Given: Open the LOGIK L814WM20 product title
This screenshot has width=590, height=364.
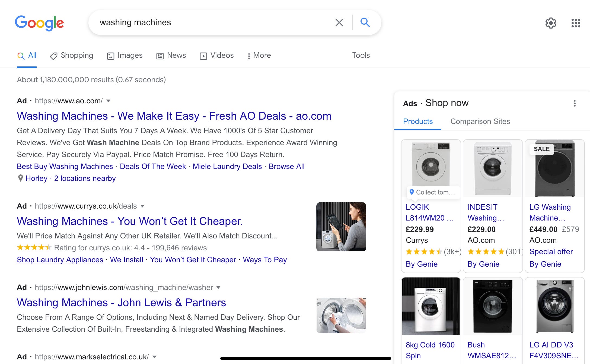Looking at the screenshot, I should point(430,212).
